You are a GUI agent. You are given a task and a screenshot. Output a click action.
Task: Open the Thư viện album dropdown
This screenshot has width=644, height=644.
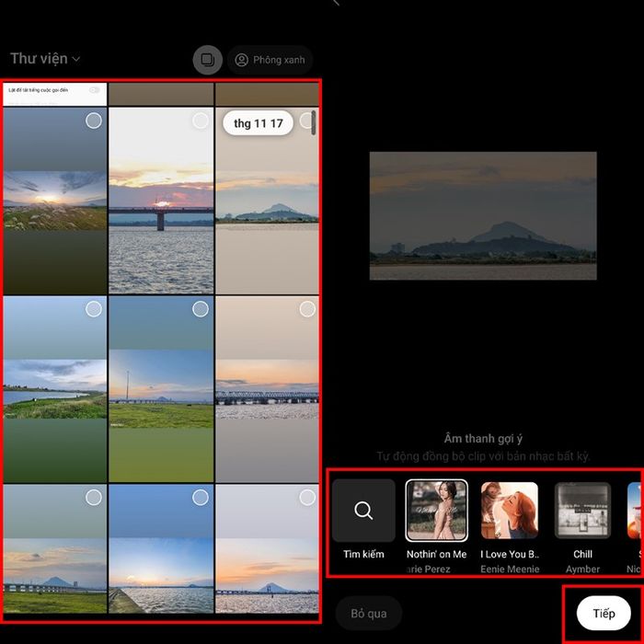[x=45, y=59]
